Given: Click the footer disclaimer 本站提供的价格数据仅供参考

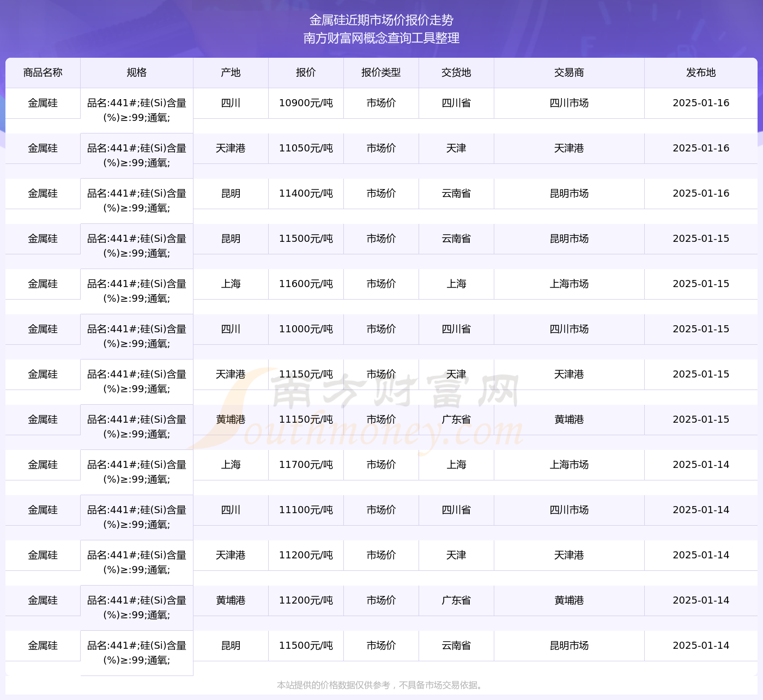Looking at the screenshot, I should coord(381,685).
